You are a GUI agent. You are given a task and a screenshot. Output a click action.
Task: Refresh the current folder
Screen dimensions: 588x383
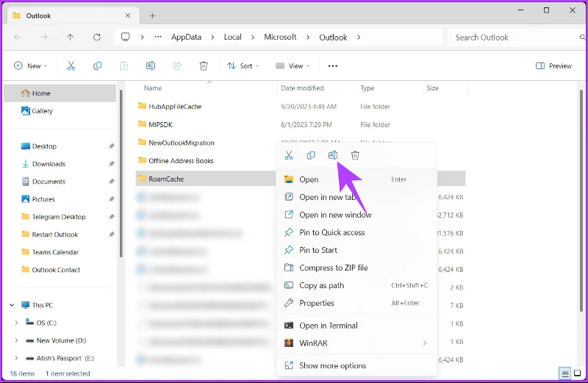point(97,37)
